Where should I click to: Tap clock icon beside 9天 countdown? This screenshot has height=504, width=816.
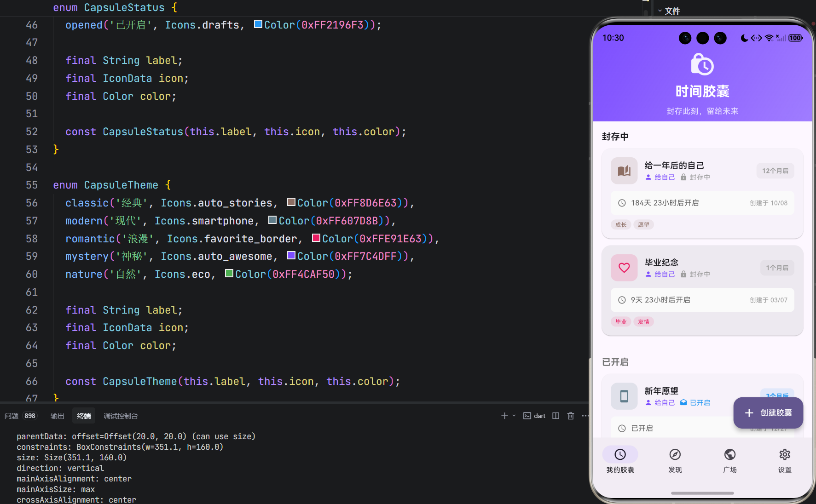point(622,300)
